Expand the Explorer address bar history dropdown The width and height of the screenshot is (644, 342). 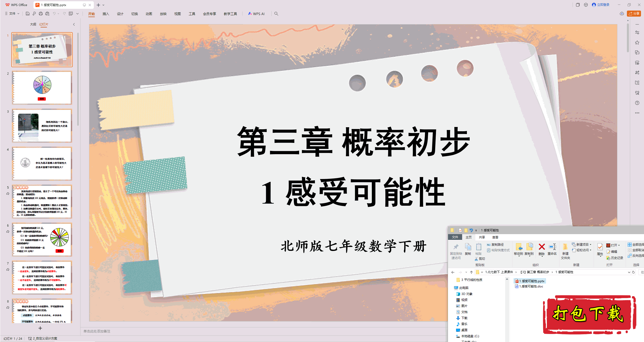(629, 272)
